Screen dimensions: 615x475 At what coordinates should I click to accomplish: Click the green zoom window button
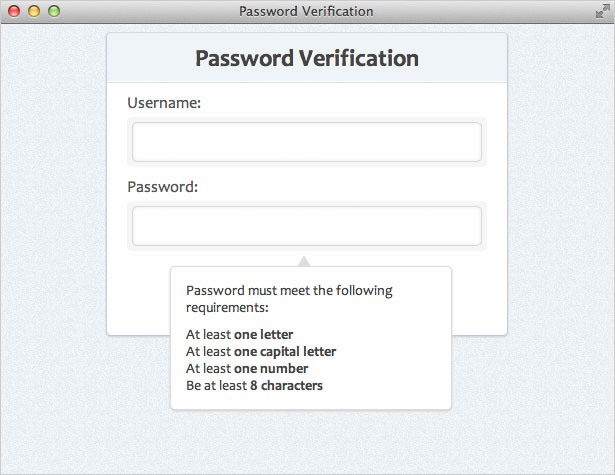(54, 11)
